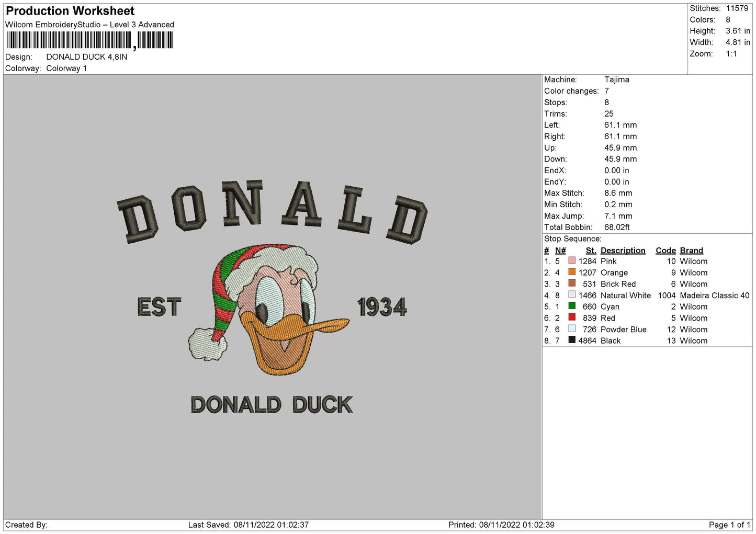
Task: Click the Donald Duck face embroidery preview
Action: point(269,309)
